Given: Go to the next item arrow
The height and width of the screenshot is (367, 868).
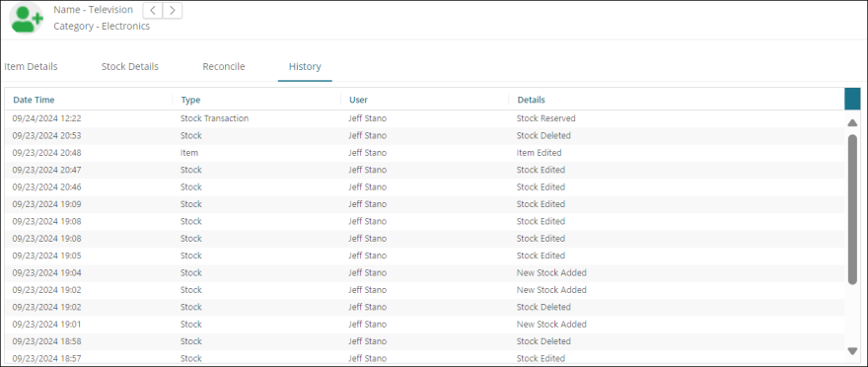Looking at the screenshot, I should coord(173,10).
